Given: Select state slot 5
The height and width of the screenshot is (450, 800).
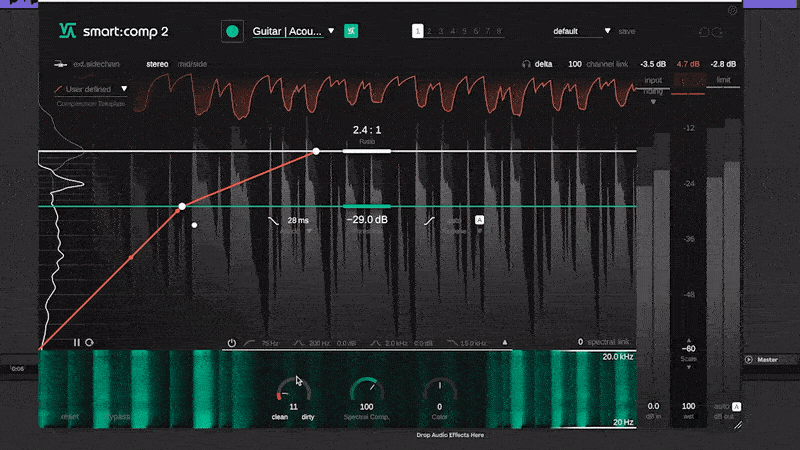Looking at the screenshot, I should 464,31.
